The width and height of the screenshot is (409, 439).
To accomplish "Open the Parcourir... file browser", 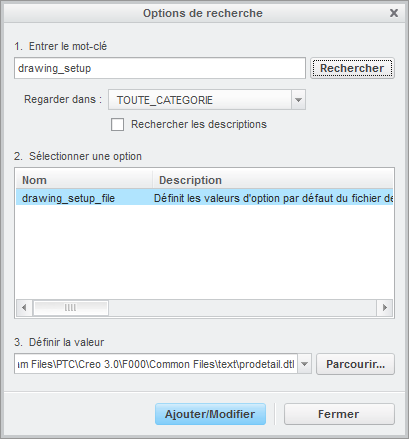I will coord(355,364).
